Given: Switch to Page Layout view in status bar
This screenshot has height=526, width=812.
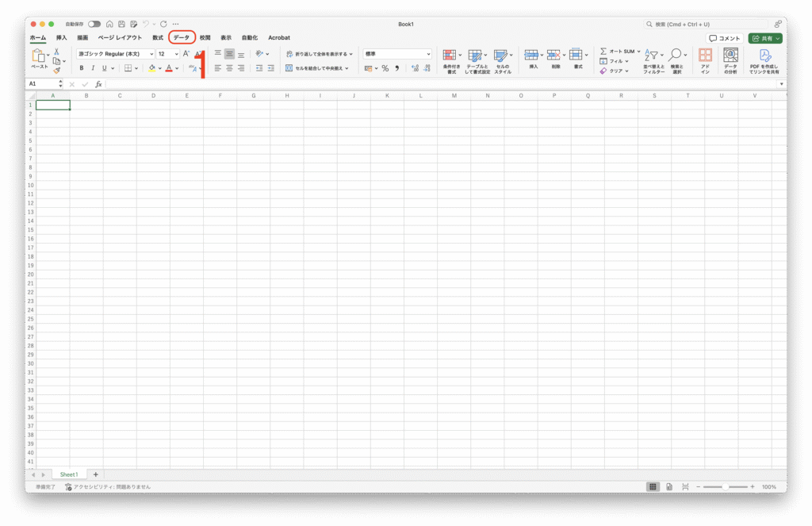Looking at the screenshot, I should (x=669, y=486).
